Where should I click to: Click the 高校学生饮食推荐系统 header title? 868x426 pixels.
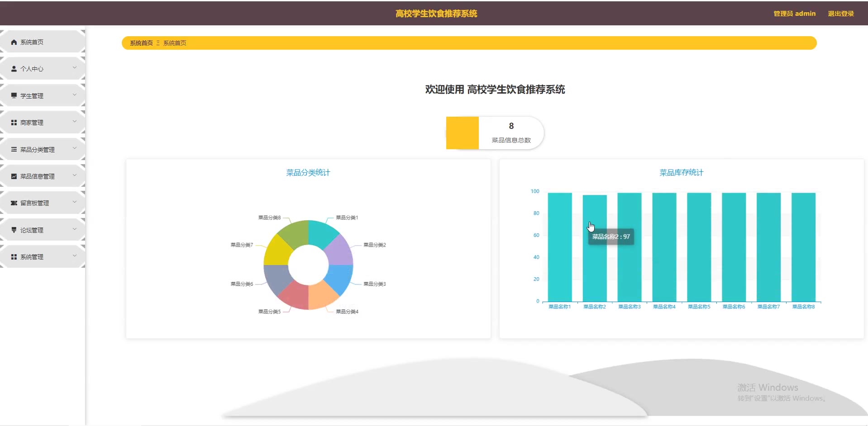(436, 14)
